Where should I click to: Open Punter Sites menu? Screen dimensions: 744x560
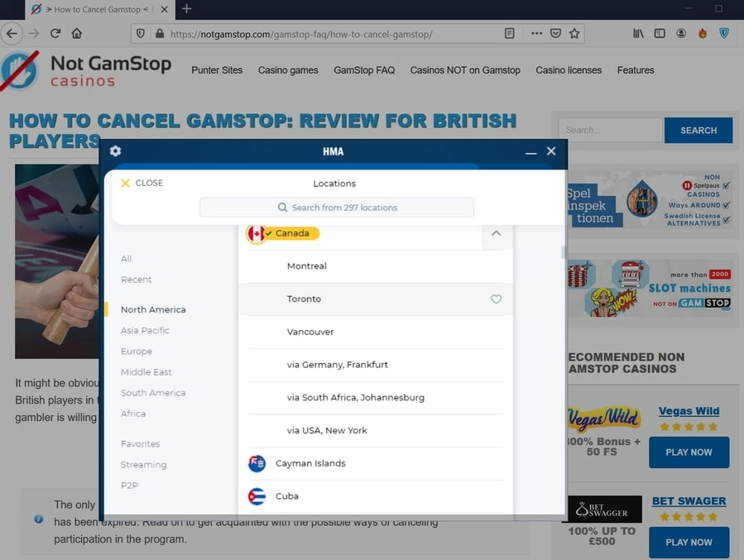click(217, 70)
